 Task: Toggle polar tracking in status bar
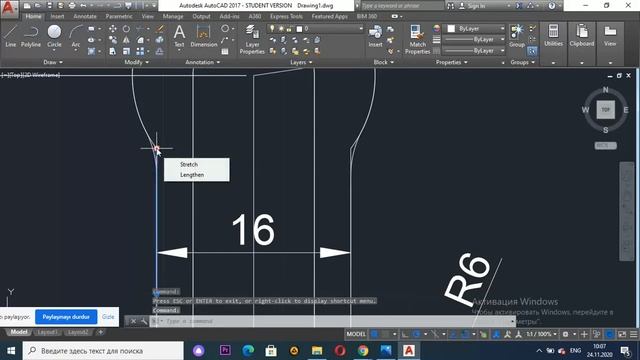417,334
